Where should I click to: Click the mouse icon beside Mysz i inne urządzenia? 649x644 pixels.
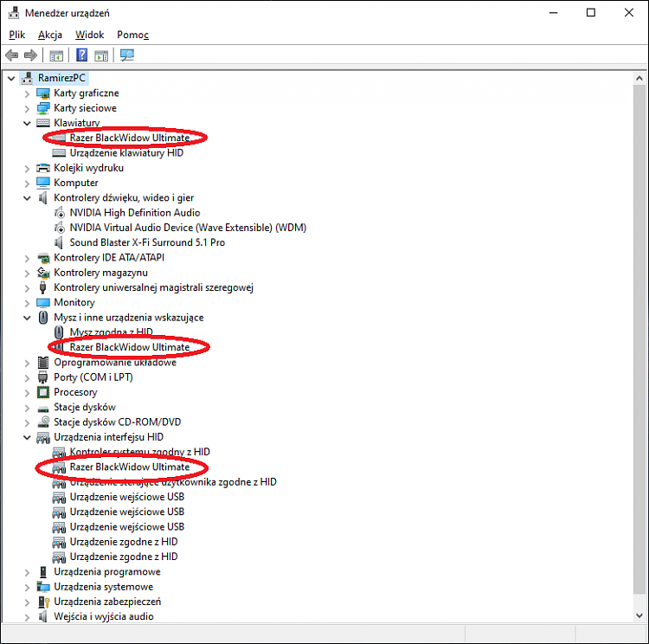click(43, 317)
